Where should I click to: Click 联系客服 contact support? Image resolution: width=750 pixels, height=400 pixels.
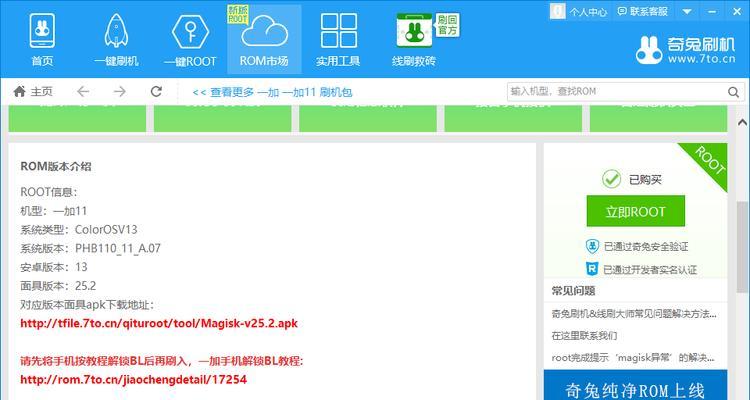pos(643,11)
